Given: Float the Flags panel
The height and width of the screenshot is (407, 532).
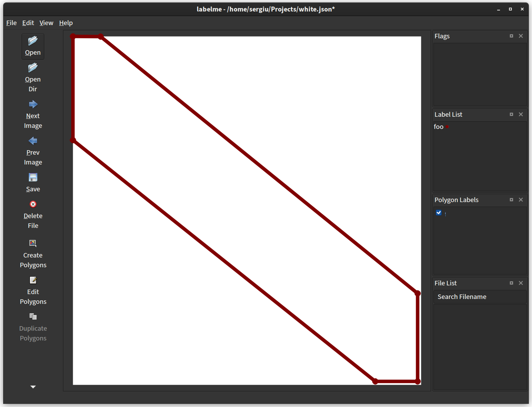Looking at the screenshot, I should coord(511,36).
